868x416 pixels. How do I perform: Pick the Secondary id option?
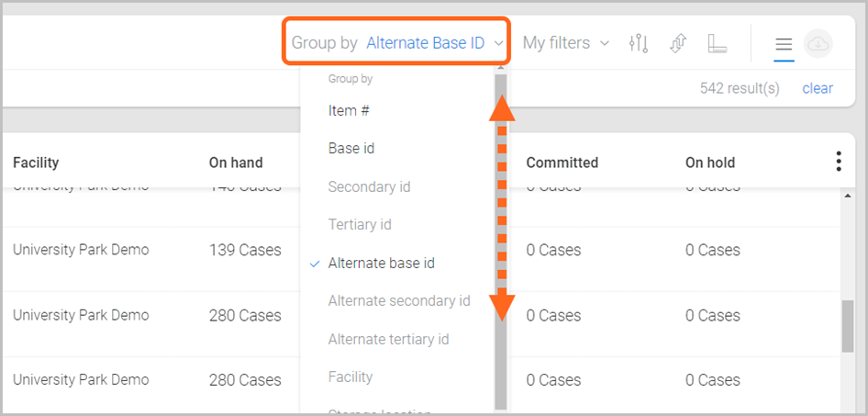[369, 186]
